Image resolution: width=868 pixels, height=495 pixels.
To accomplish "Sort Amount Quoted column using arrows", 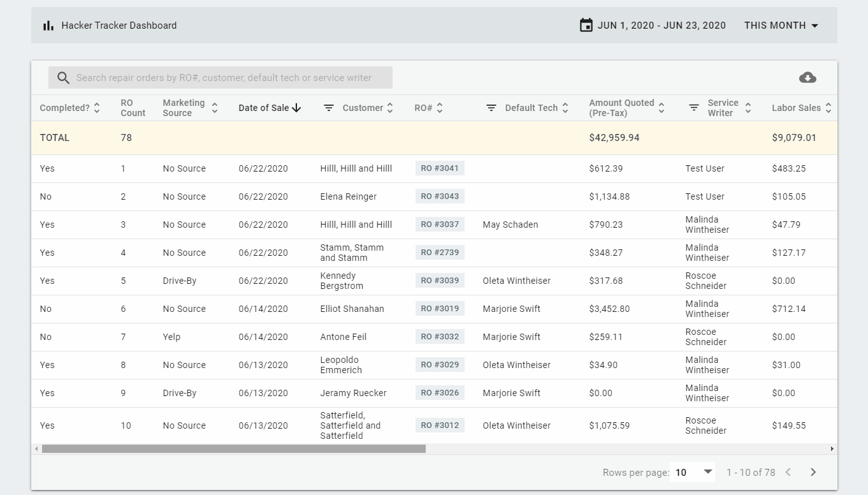I will pos(662,108).
